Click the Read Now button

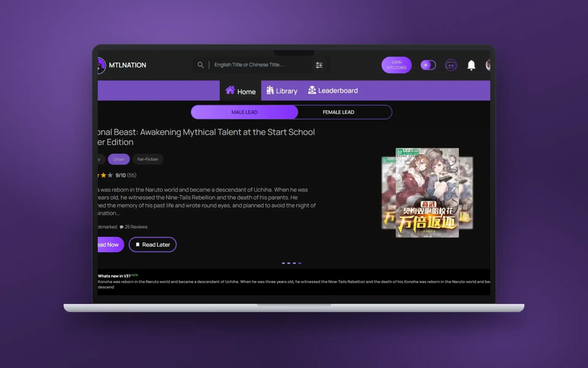[111, 245]
